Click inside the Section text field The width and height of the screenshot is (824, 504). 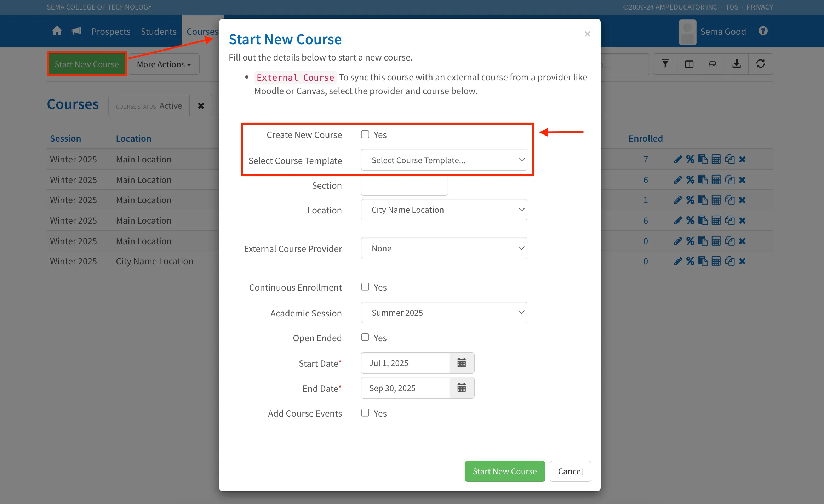pyautogui.click(x=404, y=185)
